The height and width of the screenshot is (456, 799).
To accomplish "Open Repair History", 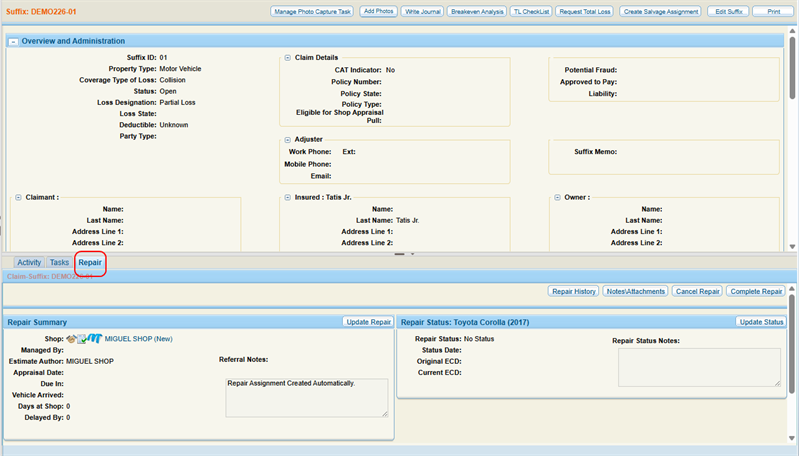I will [574, 291].
